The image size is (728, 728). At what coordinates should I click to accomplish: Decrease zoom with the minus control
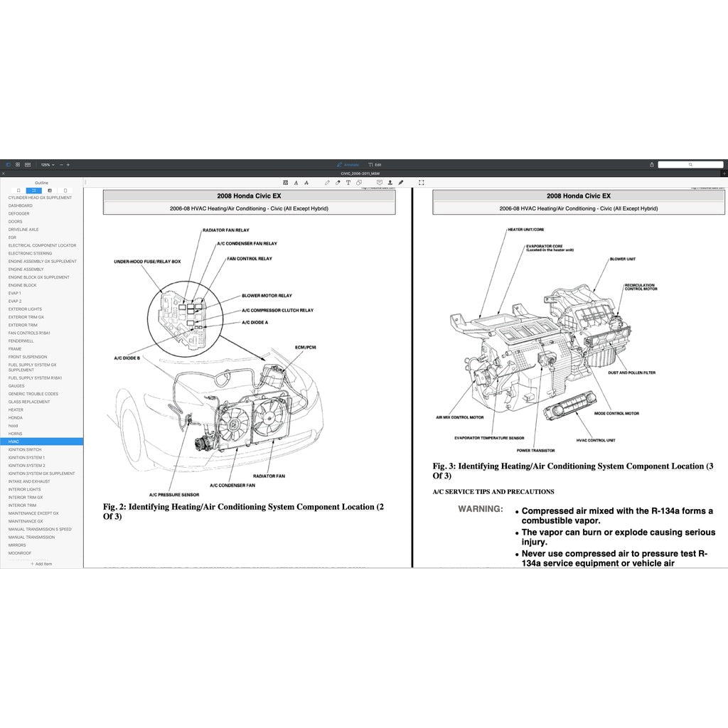tap(61, 164)
